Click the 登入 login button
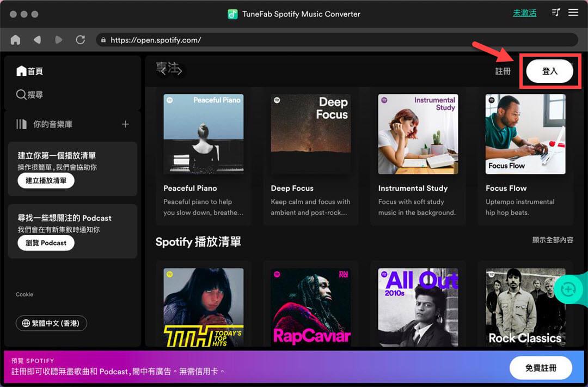Viewport: 588px width, 387px height. [x=550, y=71]
